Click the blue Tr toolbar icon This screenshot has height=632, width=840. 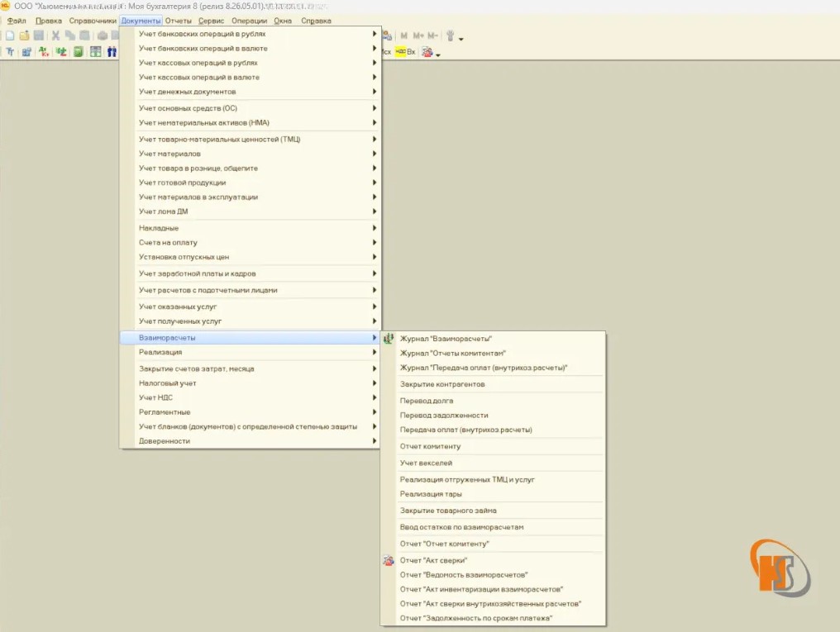click(x=10, y=52)
